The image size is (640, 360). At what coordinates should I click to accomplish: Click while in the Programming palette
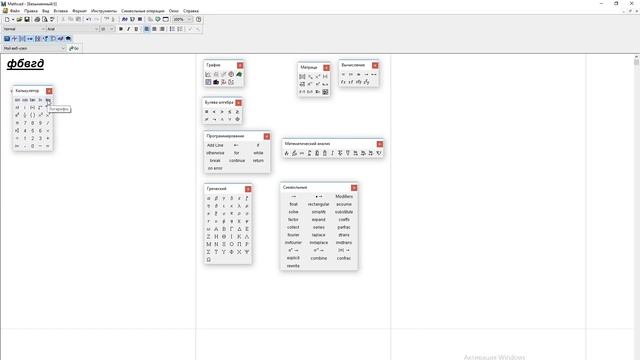(x=258, y=153)
